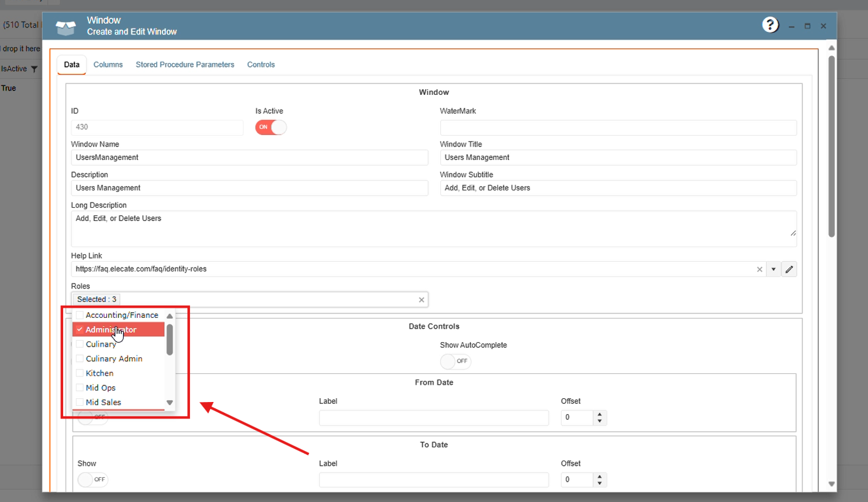Screen dimensions: 868x502
Task: Increase the From Date Offset value
Action: click(x=600, y=415)
